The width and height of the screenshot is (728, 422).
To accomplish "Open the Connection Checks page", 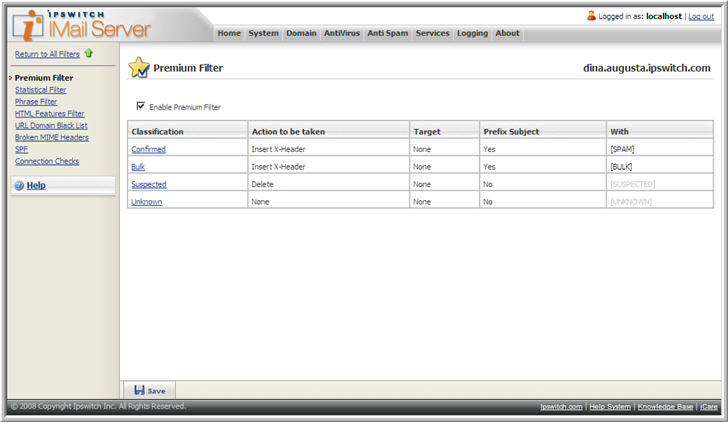I will [47, 161].
